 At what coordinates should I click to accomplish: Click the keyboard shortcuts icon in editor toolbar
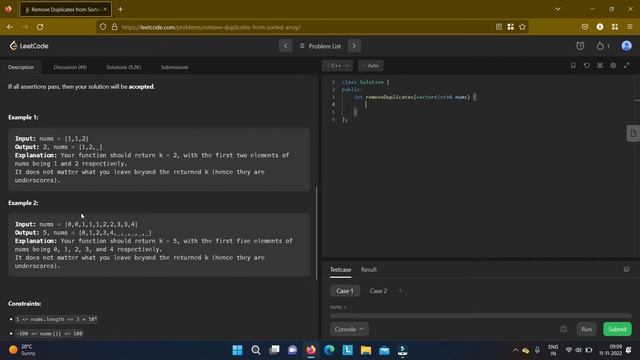click(600, 65)
